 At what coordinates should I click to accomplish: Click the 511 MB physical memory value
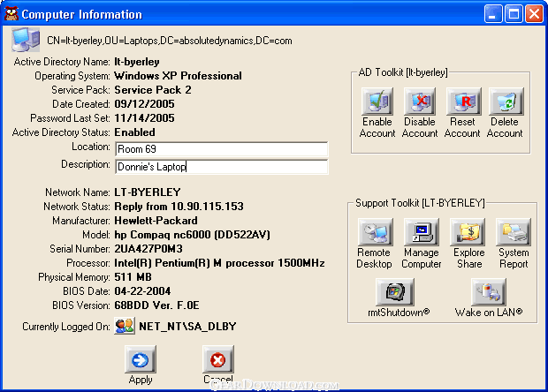[133, 277]
